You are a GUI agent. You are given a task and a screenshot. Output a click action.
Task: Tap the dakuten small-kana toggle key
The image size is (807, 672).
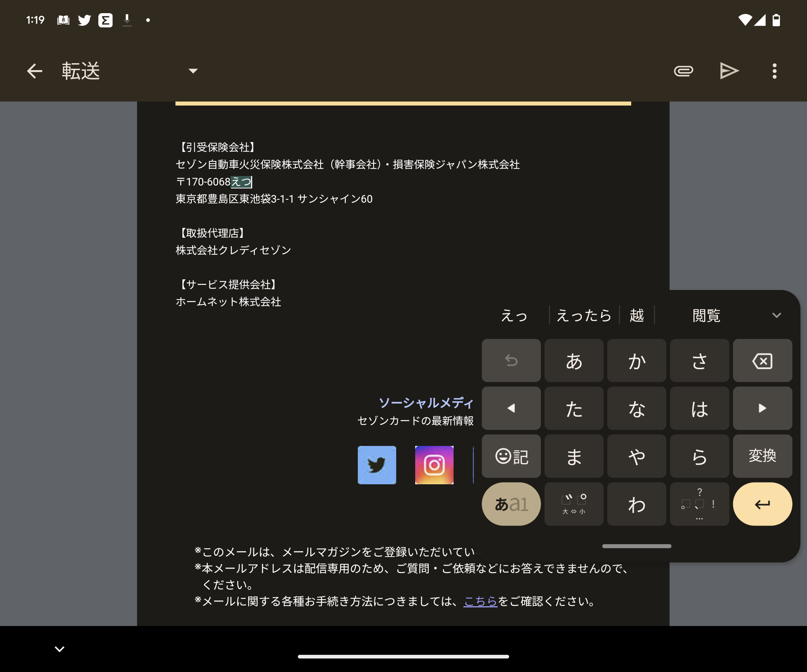pyautogui.click(x=574, y=504)
